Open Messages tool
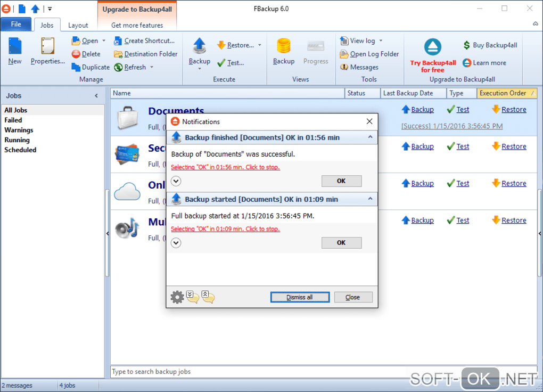543x392 pixels. (x=359, y=67)
